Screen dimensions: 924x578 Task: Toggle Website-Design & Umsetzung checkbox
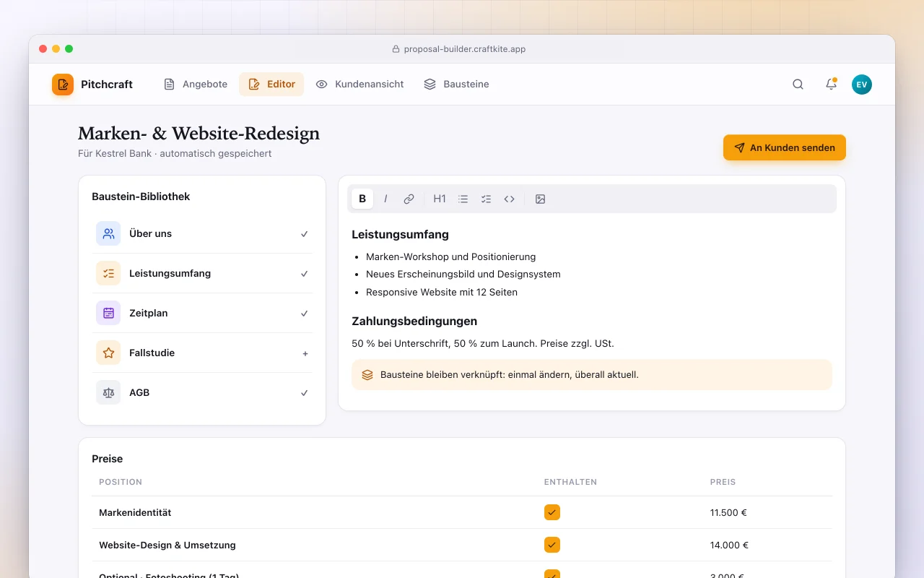point(552,545)
